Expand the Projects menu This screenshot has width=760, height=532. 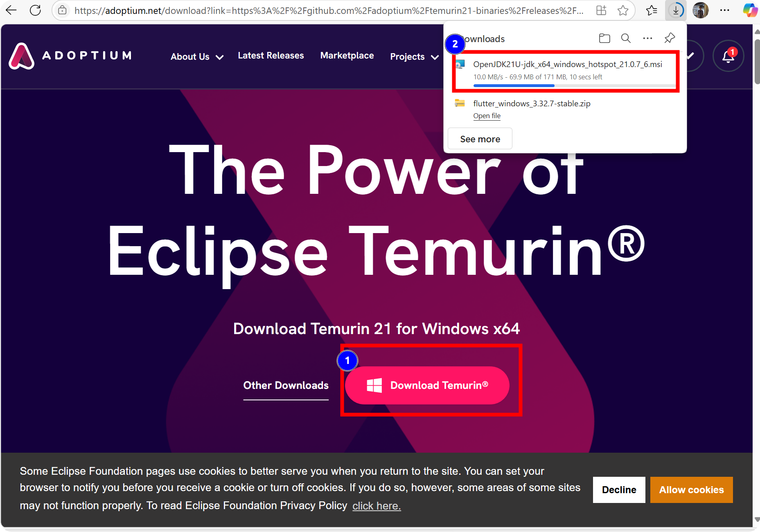414,57
